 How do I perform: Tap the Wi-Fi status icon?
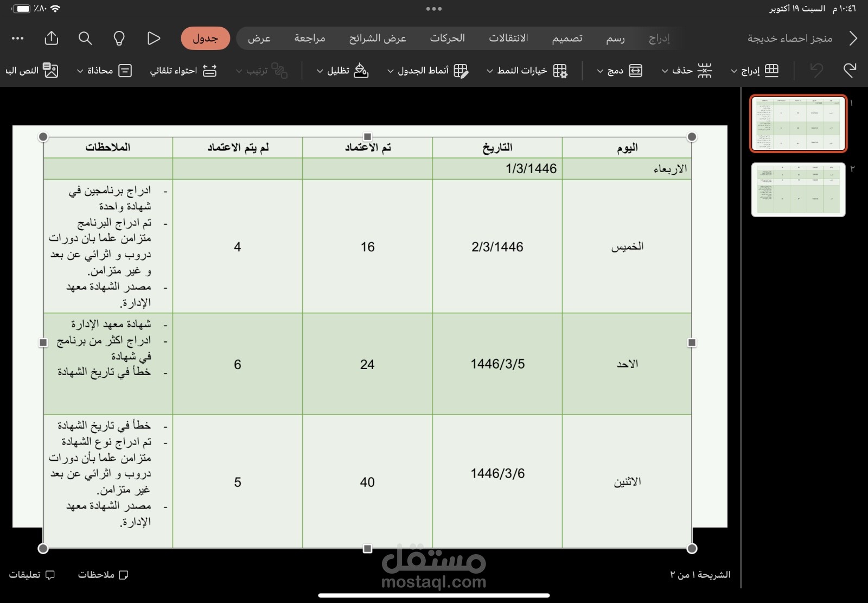[x=55, y=9]
